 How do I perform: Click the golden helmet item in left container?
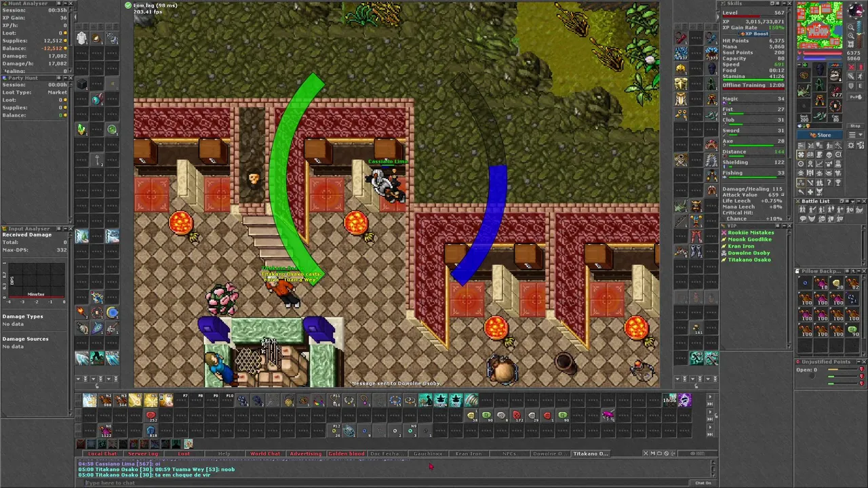tap(681, 68)
